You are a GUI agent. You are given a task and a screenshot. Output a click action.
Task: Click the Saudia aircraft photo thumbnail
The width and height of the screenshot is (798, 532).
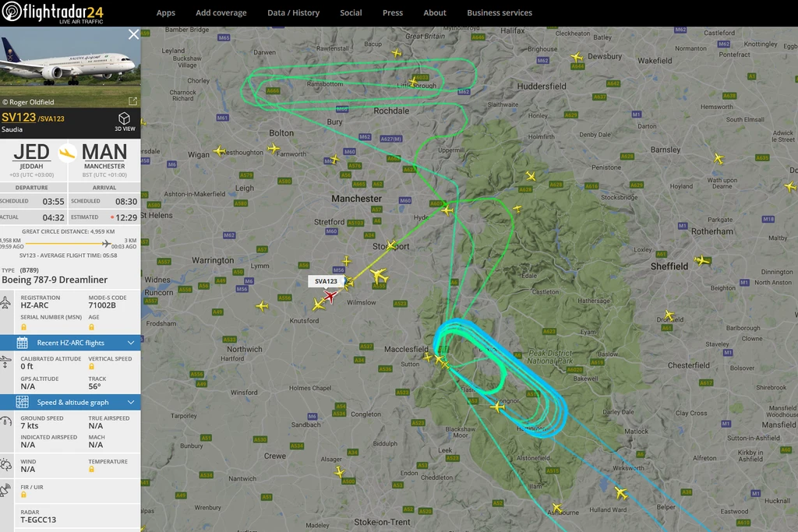pos(70,67)
